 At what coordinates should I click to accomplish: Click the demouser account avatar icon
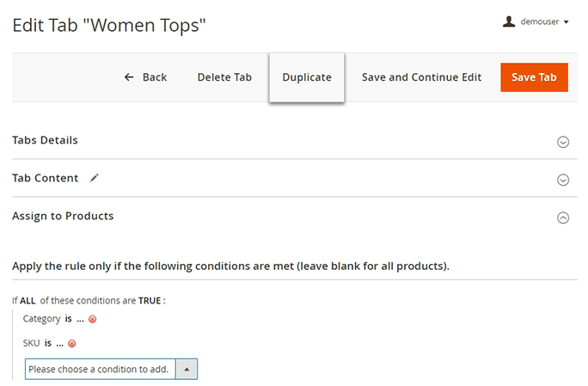pos(509,21)
